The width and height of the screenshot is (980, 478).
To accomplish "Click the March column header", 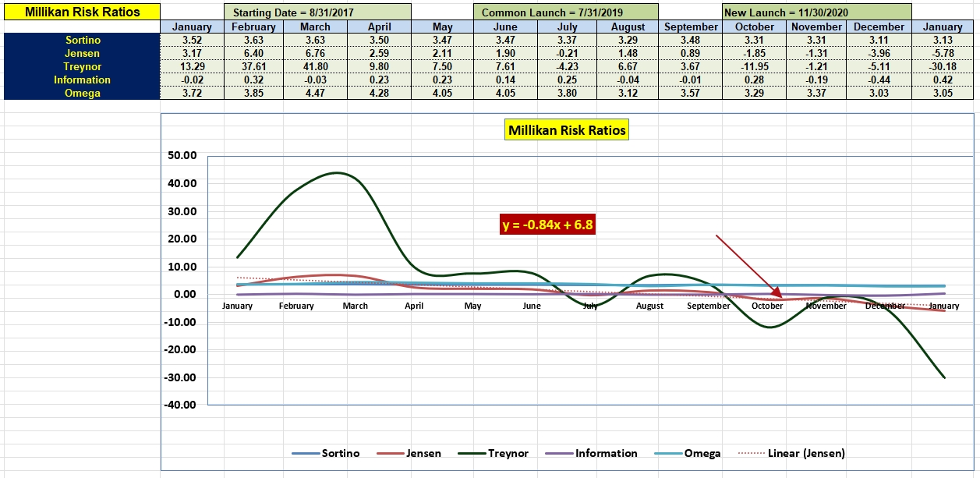I will click(x=316, y=27).
